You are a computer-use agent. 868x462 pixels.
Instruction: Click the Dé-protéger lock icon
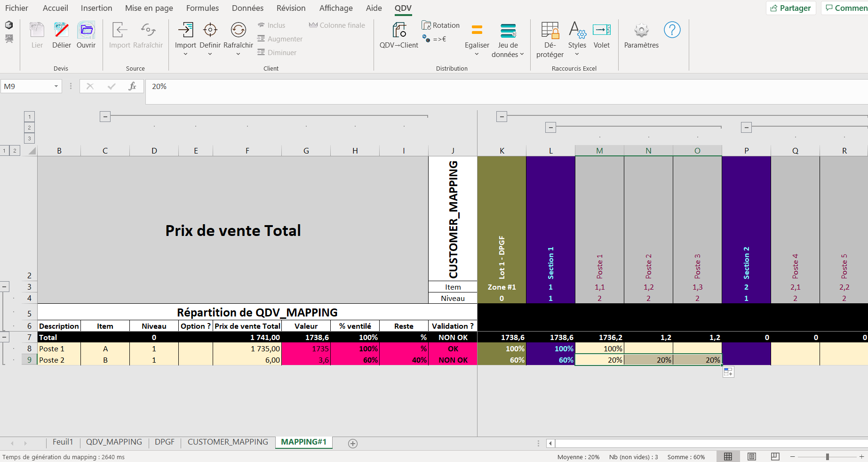pos(549,30)
